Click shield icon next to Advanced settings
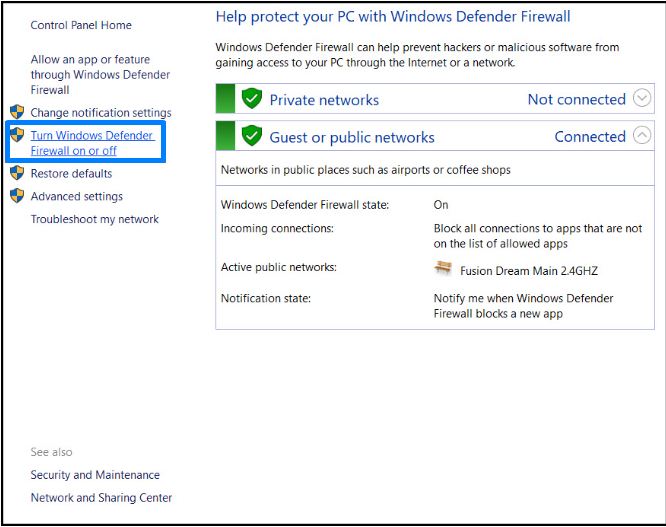Image resolution: width=666 pixels, height=527 pixels. [16, 196]
